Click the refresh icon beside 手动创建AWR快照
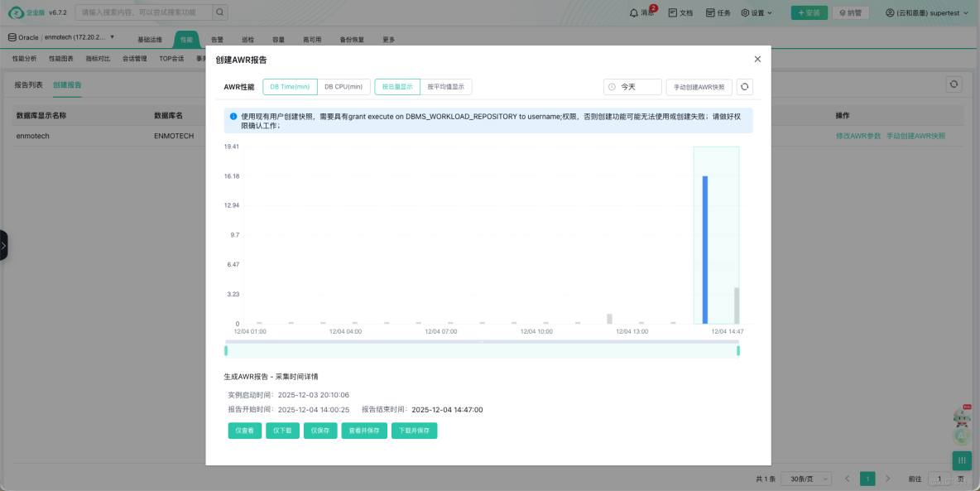The height and width of the screenshot is (491, 980). click(x=744, y=86)
